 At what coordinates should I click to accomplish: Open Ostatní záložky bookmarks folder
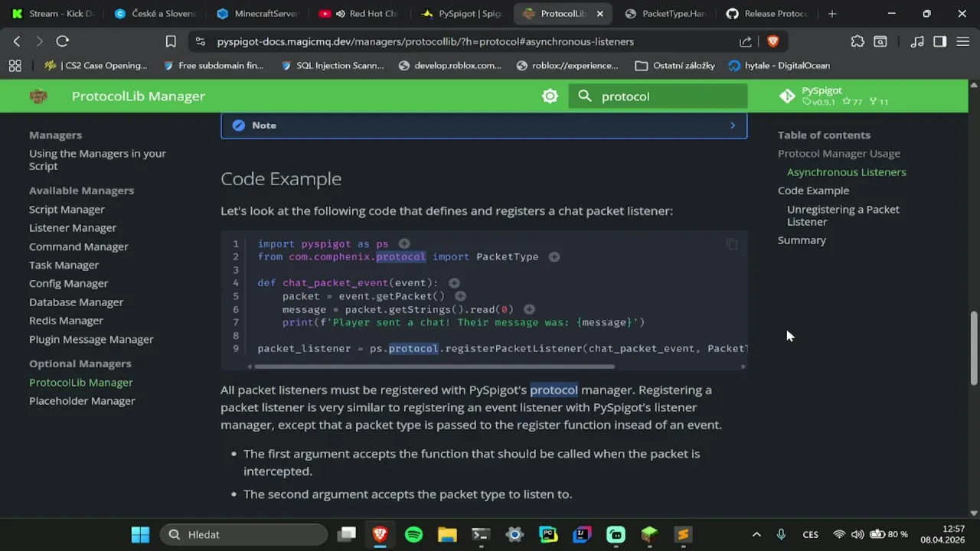coord(675,66)
